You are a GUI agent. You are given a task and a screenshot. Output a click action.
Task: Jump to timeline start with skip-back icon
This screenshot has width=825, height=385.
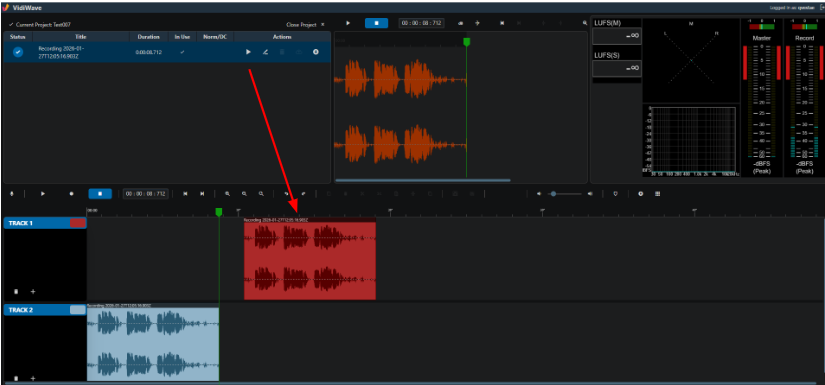(x=185, y=194)
